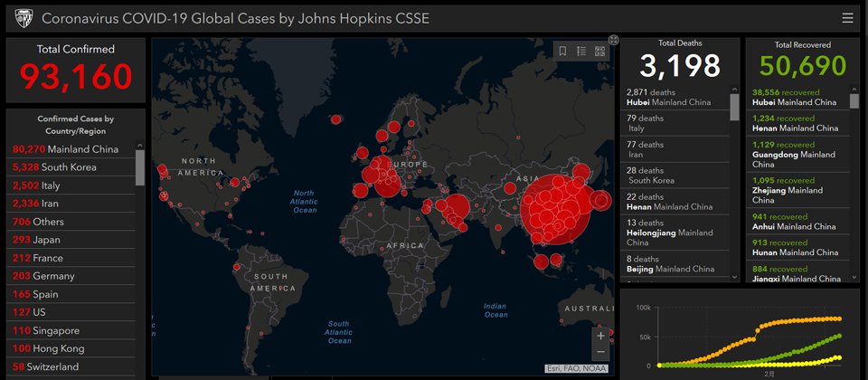Viewport: 868px width, 380px height.
Task: Click the recovered list scrollbar thumb
Action: click(x=854, y=100)
